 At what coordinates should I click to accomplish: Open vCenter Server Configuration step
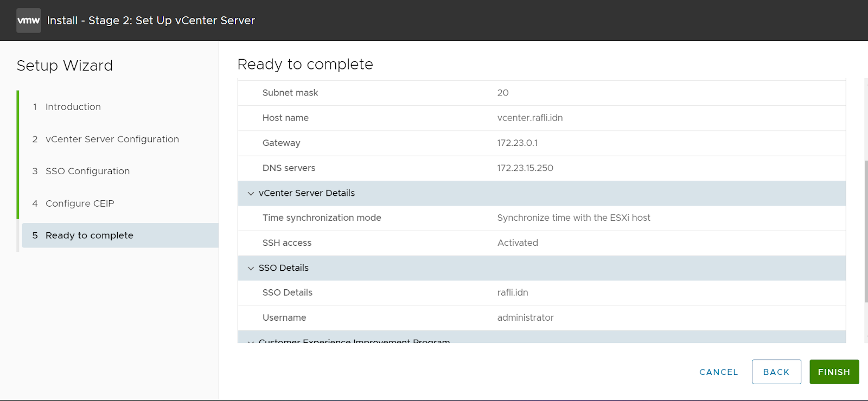[x=112, y=139]
